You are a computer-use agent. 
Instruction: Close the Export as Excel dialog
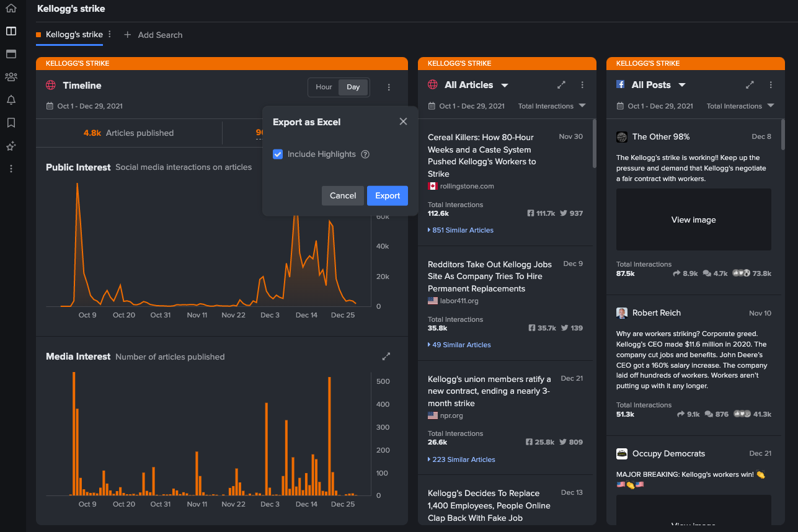pos(403,122)
